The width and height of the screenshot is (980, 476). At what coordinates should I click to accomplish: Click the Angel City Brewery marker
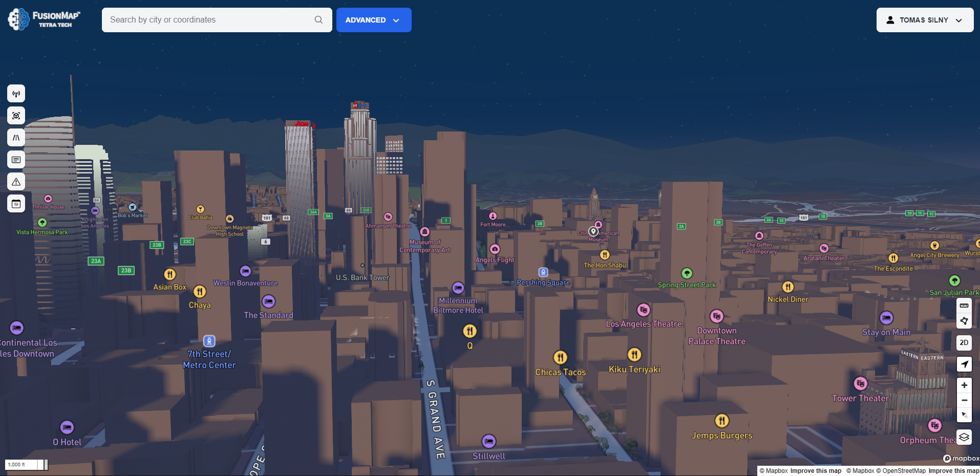coord(934,246)
